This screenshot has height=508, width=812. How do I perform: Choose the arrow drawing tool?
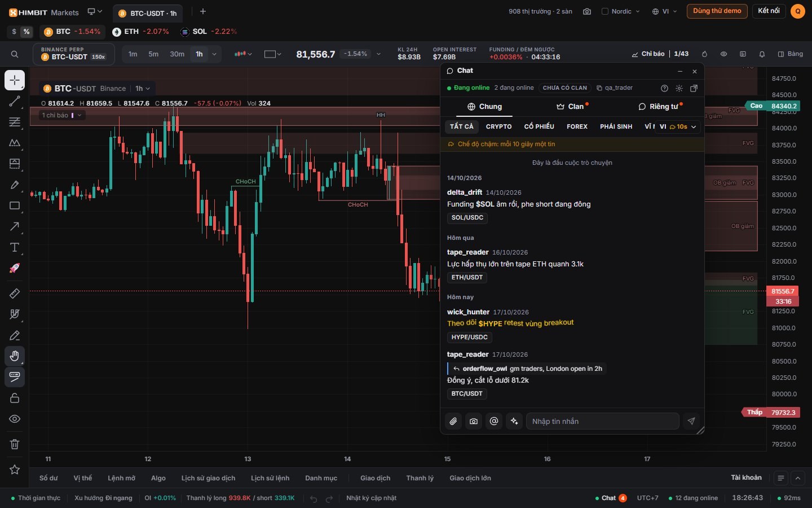pyautogui.click(x=15, y=226)
